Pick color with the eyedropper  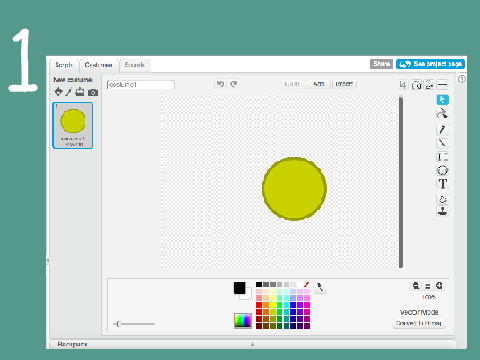(320, 287)
